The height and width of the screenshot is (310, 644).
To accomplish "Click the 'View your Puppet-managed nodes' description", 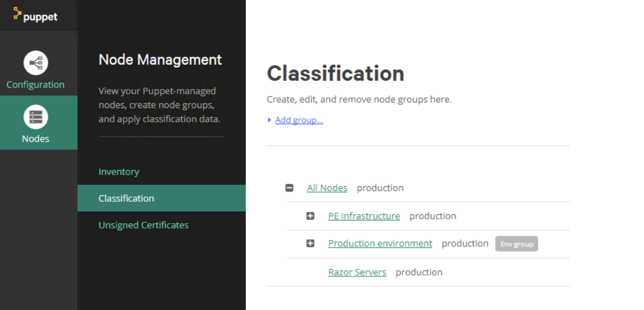I will tap(160, 105).
